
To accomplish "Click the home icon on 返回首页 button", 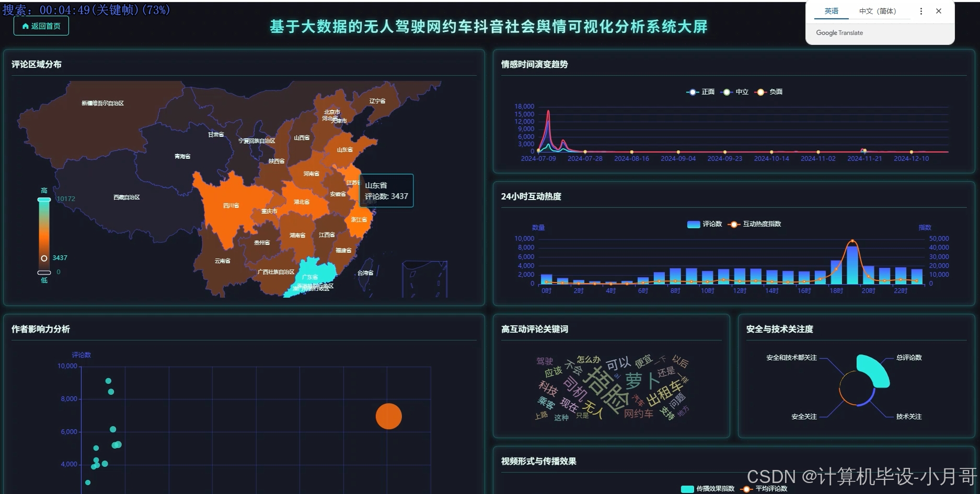I will (25, 25).
